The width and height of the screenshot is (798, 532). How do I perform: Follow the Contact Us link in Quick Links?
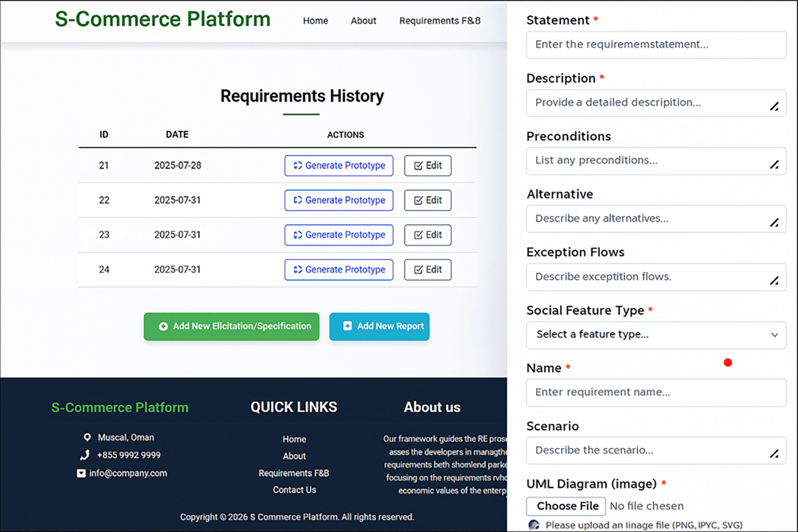[x=294, y=490]
